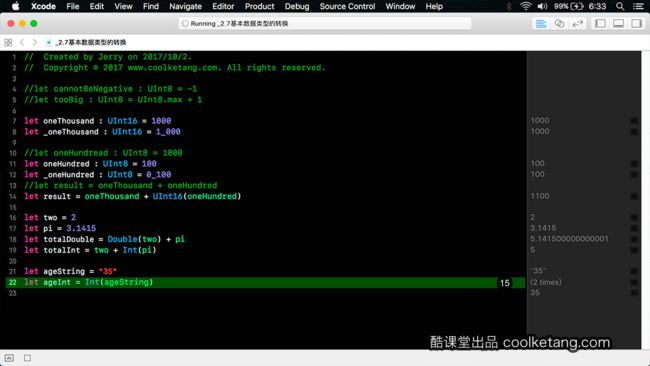
Task: Show result inline for totalInt 5
Action: coord(634,250)
